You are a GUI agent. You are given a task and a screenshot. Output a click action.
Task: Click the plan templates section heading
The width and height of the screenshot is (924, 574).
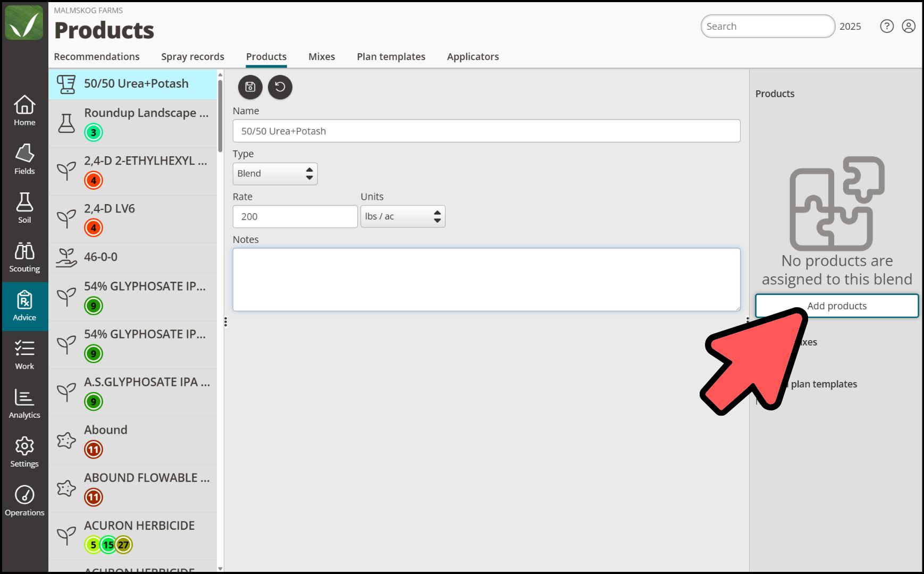[824, 384]
